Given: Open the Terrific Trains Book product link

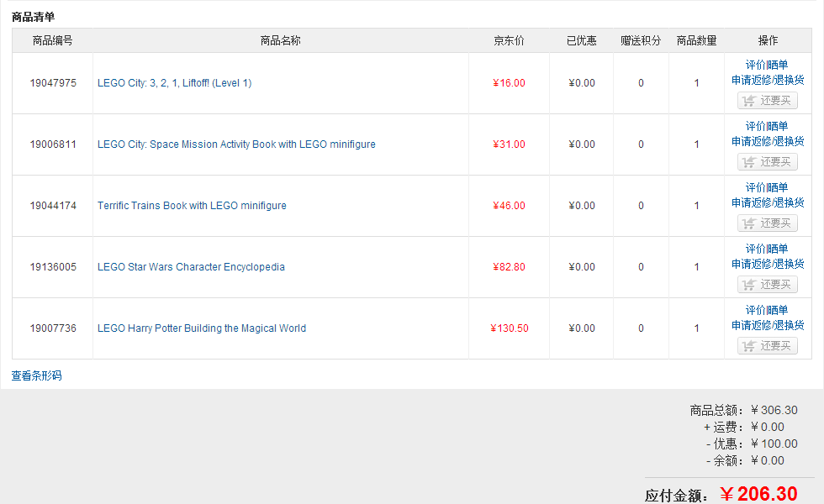Looking at the screenshot, I should (x=193, y=205).
